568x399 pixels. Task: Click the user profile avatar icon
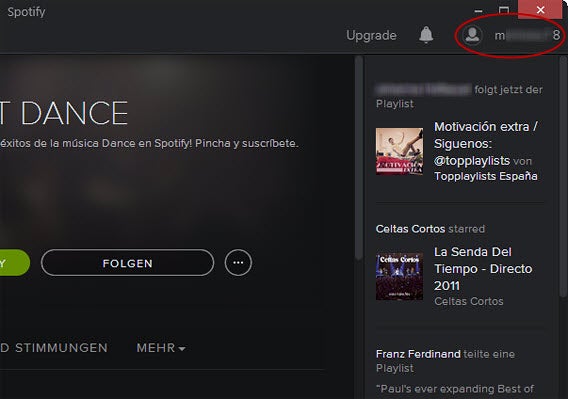pos(472,35)
